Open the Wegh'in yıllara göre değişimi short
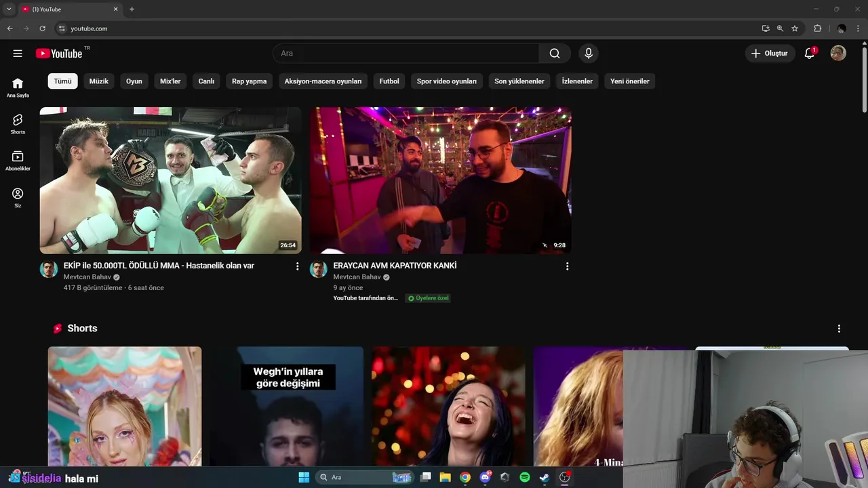 pyautogui.click(x=286, y=407)
